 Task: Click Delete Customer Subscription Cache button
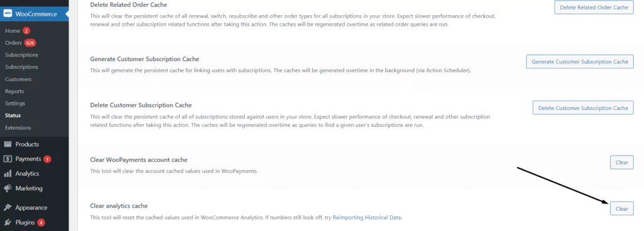pos(583,108)
